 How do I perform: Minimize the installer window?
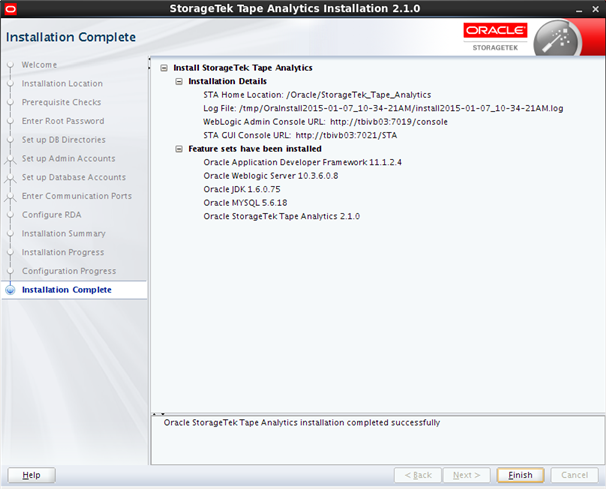[579, 9]
